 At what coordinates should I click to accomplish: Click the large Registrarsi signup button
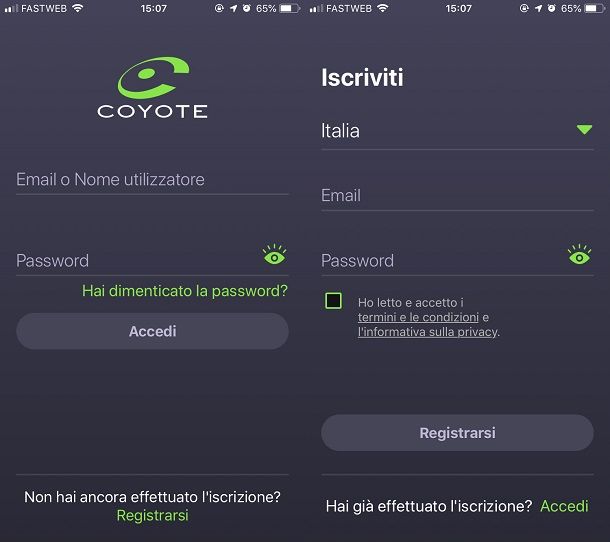tap(458, 433)
